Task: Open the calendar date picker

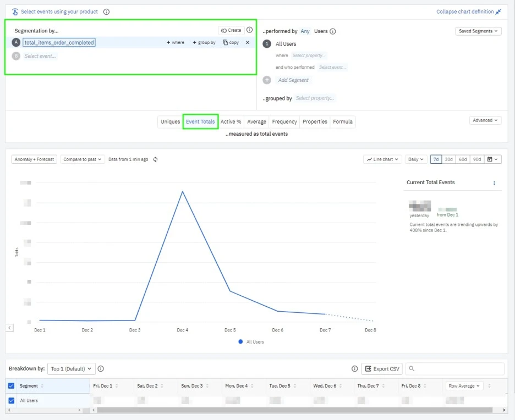Action: coord(492,159)
